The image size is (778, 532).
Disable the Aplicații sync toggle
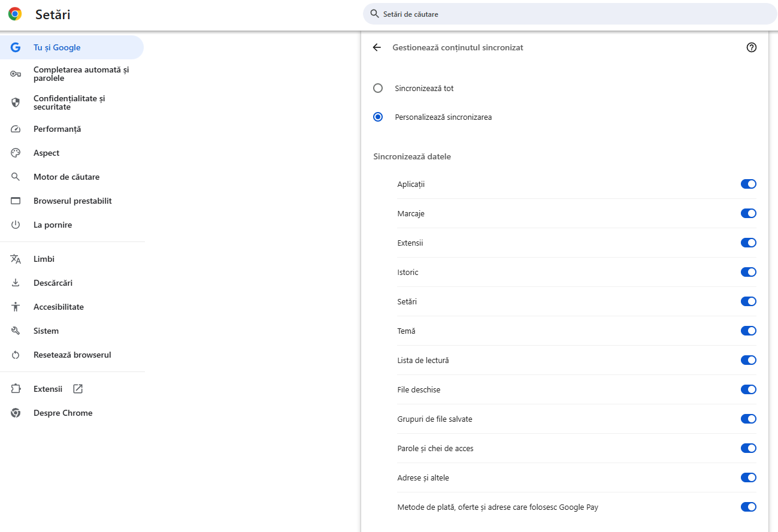[x=748, y=184]
